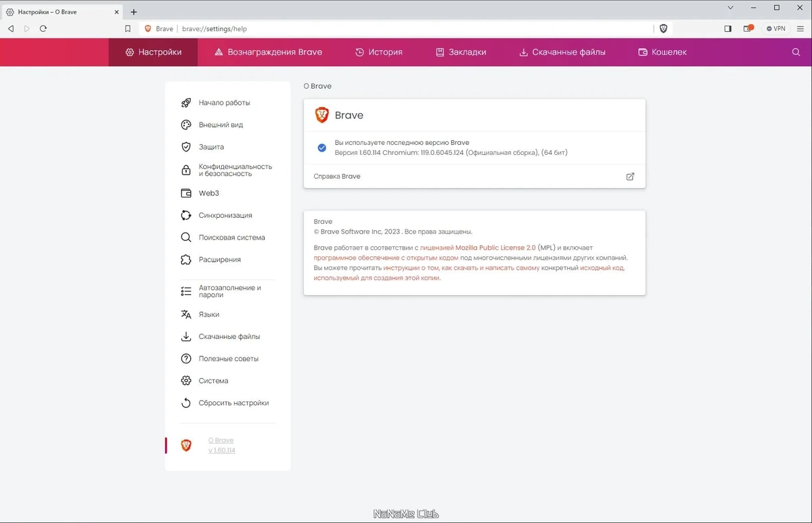Image resolution: width=812 pixels, height=523 pixels.
Task: Click list icon for Автозаполнение и пароли
Action: (x=186, y=292)
